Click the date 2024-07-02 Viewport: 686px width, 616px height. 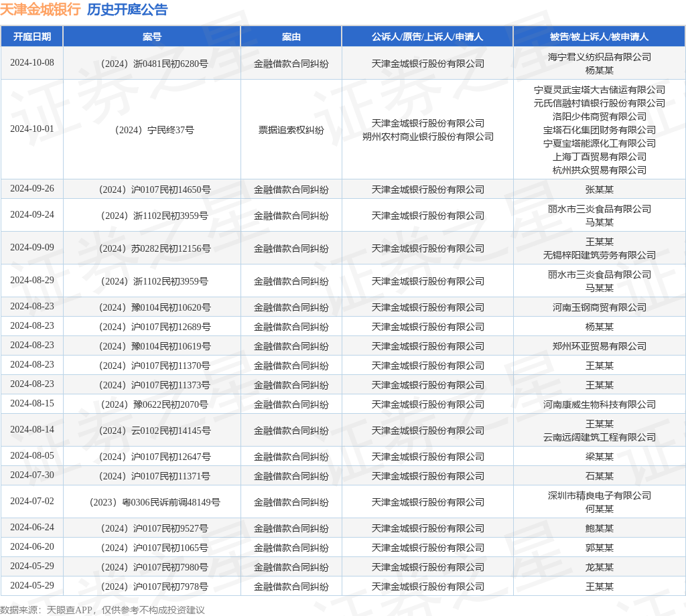pos(32,502)
